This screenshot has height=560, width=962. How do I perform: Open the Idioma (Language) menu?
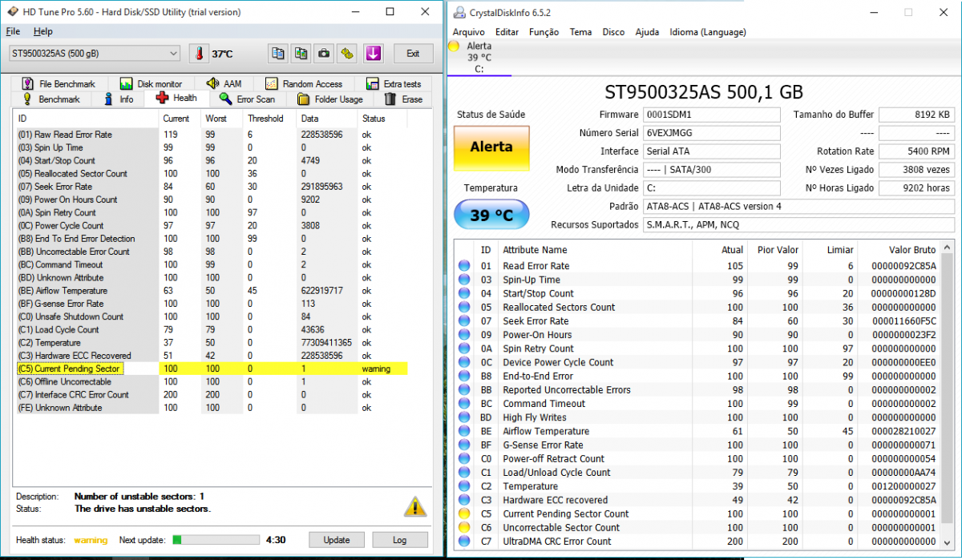(707, 32)
